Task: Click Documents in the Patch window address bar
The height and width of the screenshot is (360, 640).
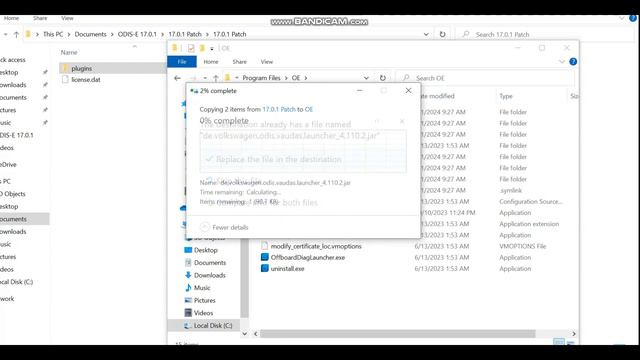Action: coord(91,34)
